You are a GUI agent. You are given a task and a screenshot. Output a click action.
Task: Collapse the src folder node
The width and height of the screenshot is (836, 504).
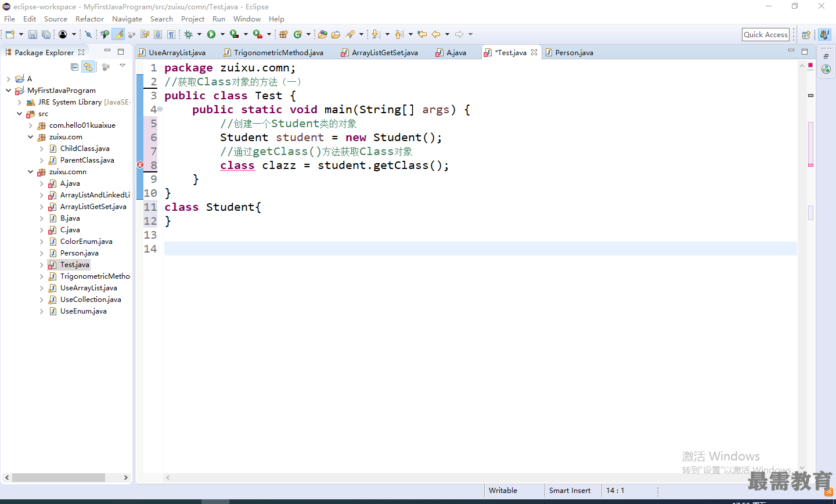click(19, 114)
